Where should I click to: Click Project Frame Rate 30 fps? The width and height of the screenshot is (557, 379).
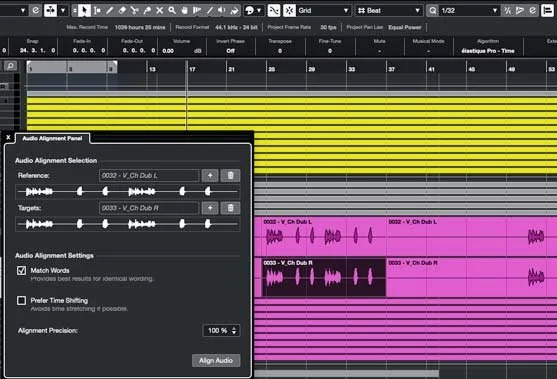click(x=328, y=27)
